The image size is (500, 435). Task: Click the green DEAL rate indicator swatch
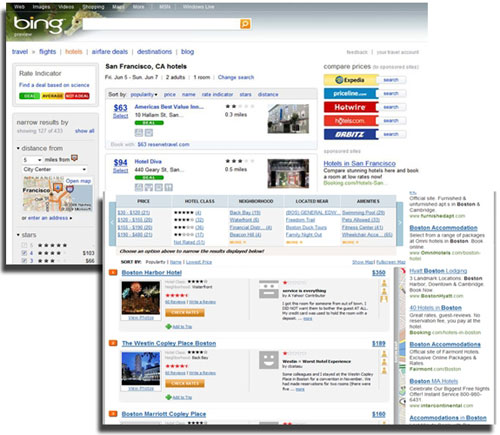point(29,96)
